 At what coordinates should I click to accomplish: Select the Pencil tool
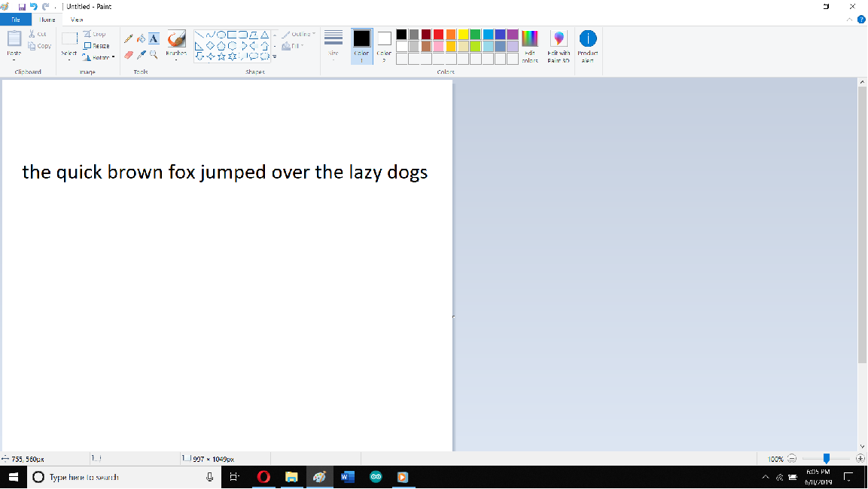pyautogui.click(x=129, y=38)
